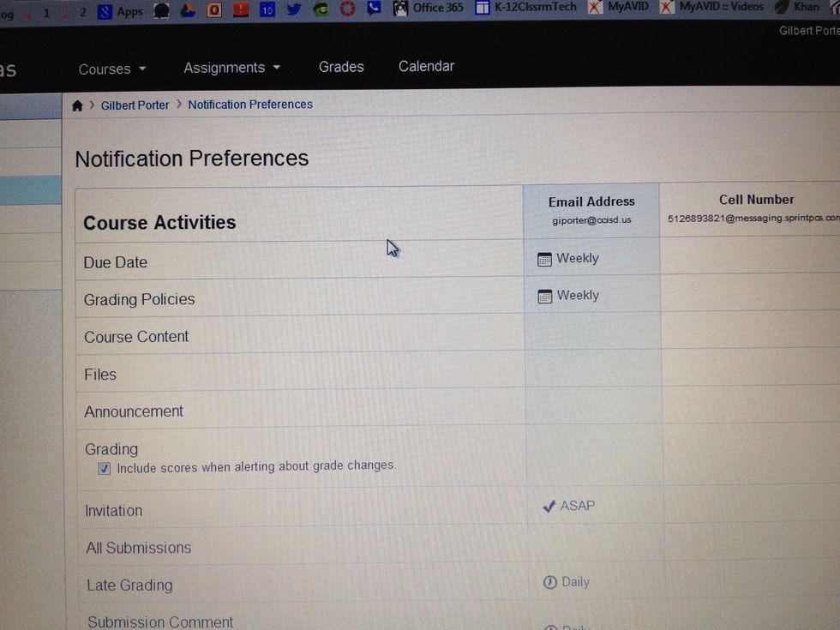Image resolution: width=840 pixels, height=630 pixels.
Task: Click the ASAP checkmark icon for Invitation
Action: point(549,507)
